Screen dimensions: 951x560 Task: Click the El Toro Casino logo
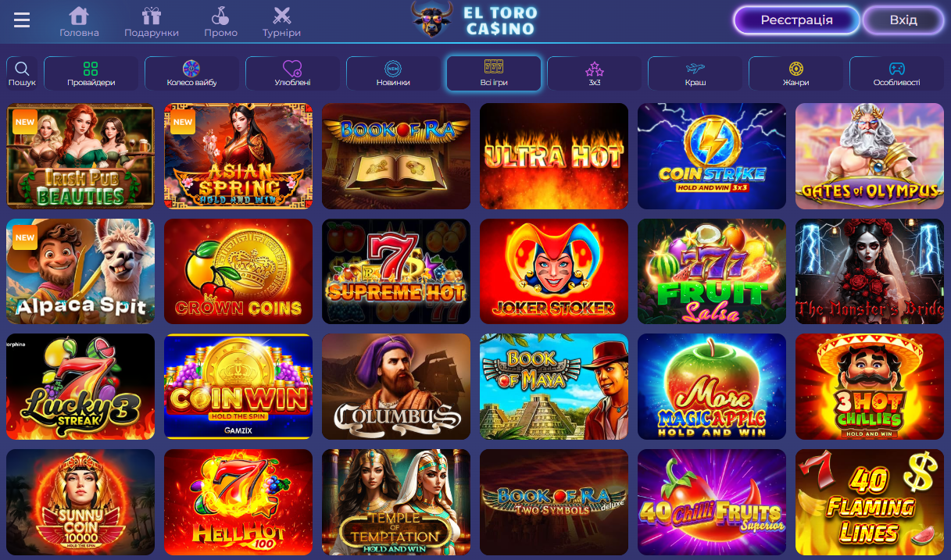(x=475, y=20)
